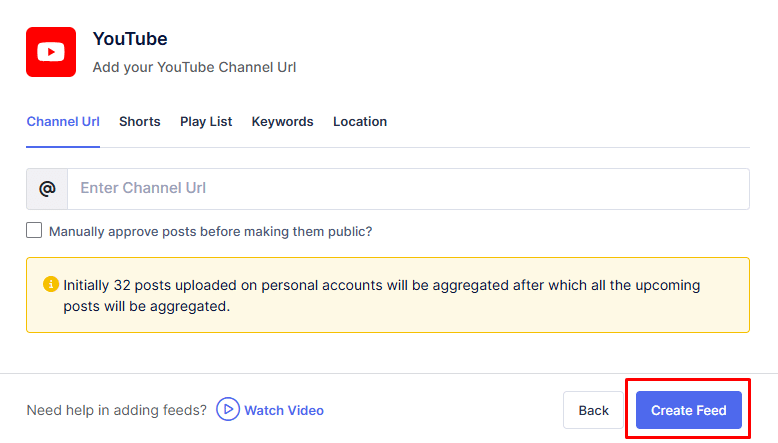Go to the Keywords tab

pyautogui.click(x=282, y=122)
